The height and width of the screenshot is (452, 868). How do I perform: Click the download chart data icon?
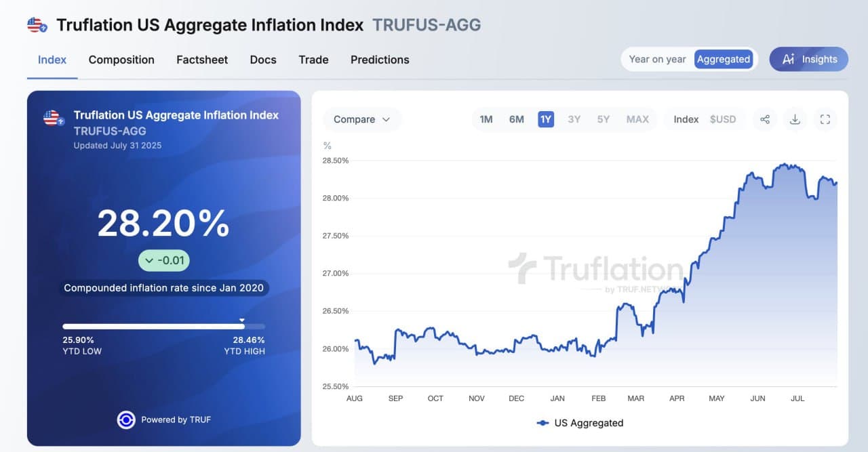(795, 119)
